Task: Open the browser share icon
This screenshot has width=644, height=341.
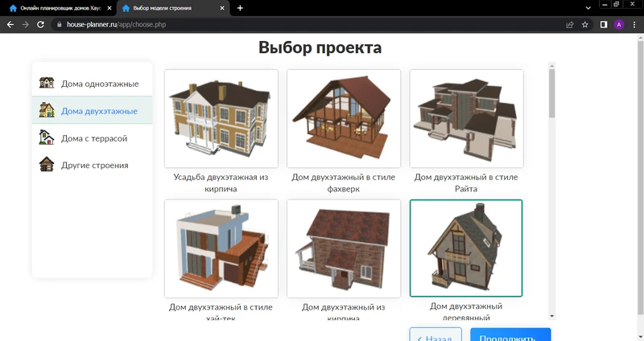Action: tap(570, 24)
